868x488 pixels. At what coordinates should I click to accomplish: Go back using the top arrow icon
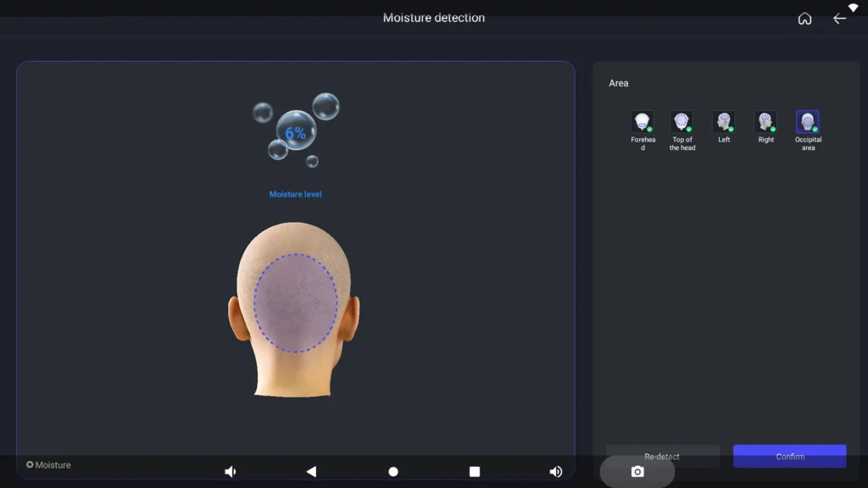tap(839, 19)
